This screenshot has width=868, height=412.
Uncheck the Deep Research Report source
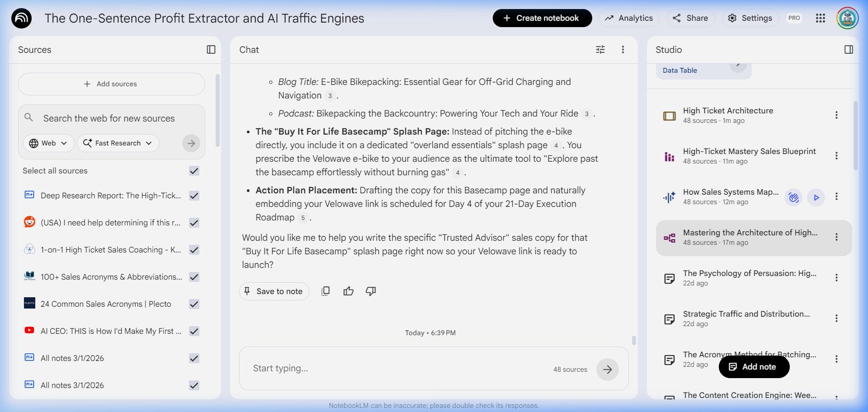(194, 196)
